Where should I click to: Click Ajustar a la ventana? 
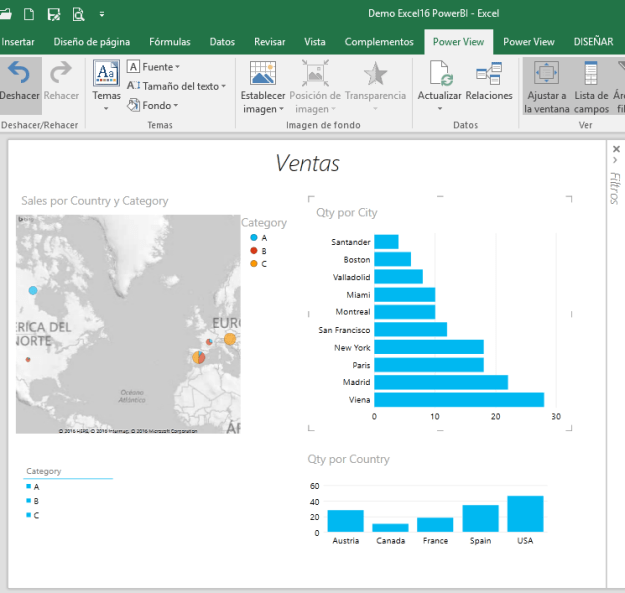[x=546, y=74]
